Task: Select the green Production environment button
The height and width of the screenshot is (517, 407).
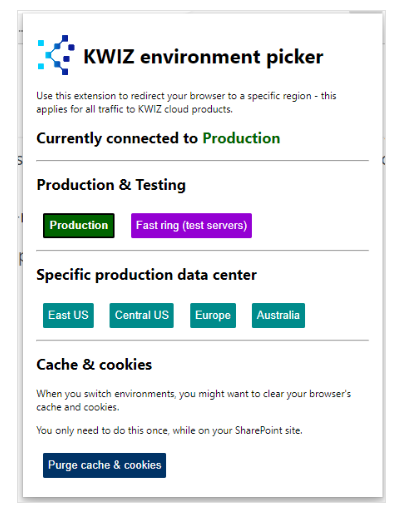Action: (79, 226)
